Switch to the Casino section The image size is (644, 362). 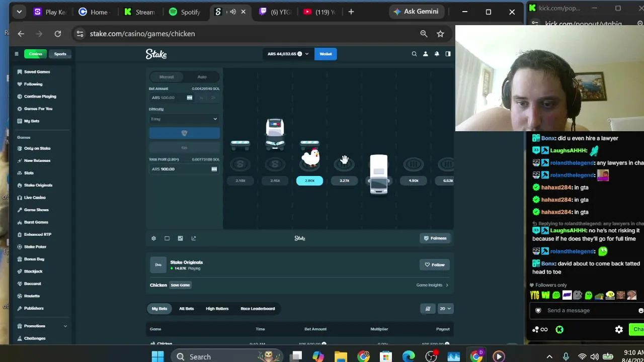35,54
